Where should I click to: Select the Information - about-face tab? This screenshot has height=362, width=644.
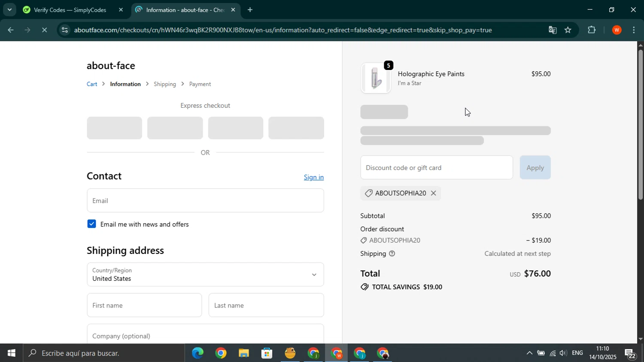(x=185, y=10)
